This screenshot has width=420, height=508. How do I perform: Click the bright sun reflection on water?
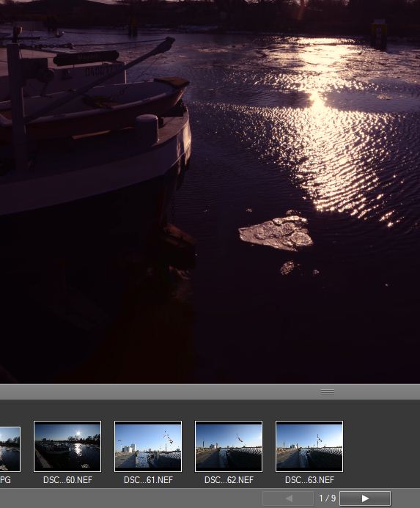tap(317, 100)
